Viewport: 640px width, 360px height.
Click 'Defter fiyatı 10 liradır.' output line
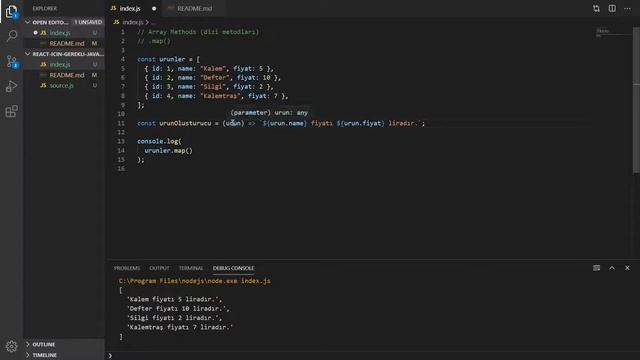click(x=178, y=309)
